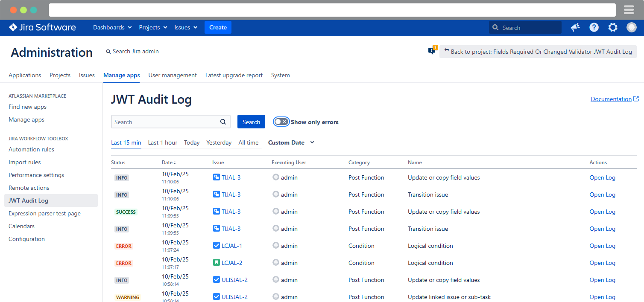Screen dimensions: 644x302
Task: Open Performance settings in sidebar
Action: click(36, 175)
